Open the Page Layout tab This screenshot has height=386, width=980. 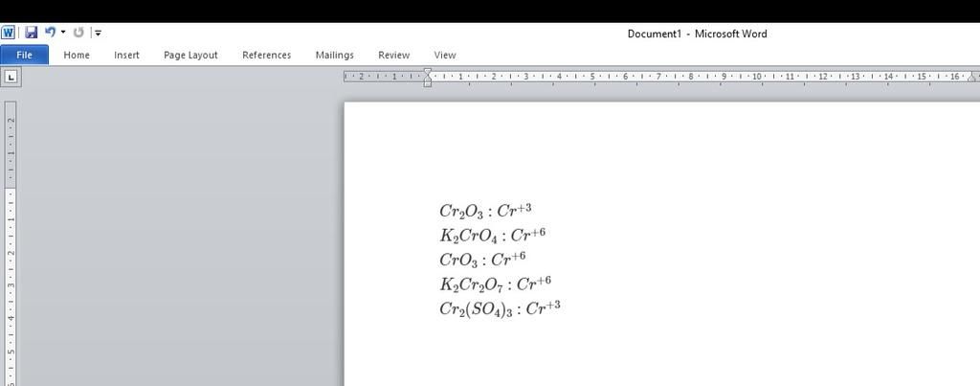pyautogui.click(x=190, y=55)
